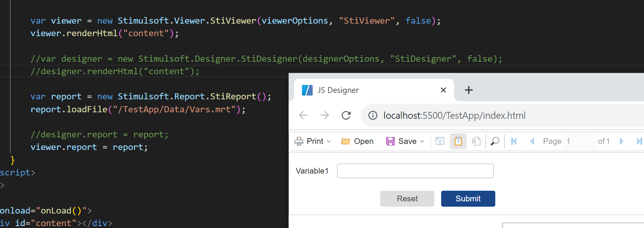Click the comment starting "//var designer = new"
This screenshot has height=228, width=644.
coord(267,59)
